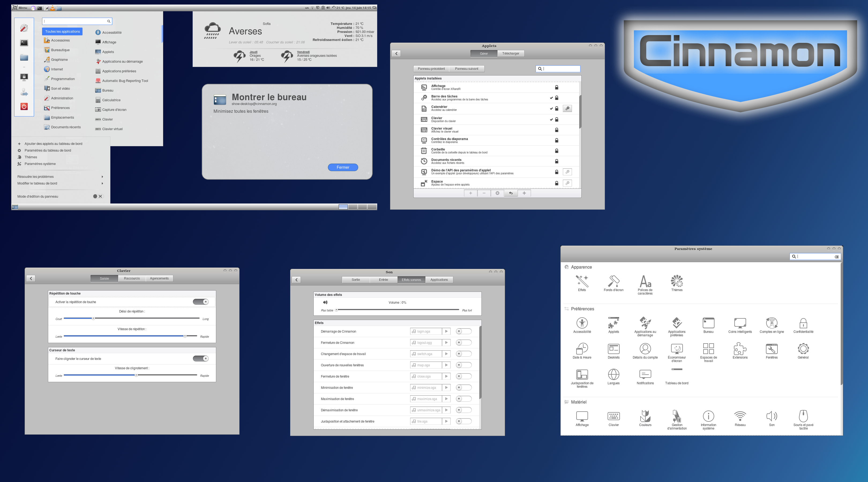868x482 pixels.
Task: Expand Résoudre les problèmes submenu
Action: pos(60,176)
